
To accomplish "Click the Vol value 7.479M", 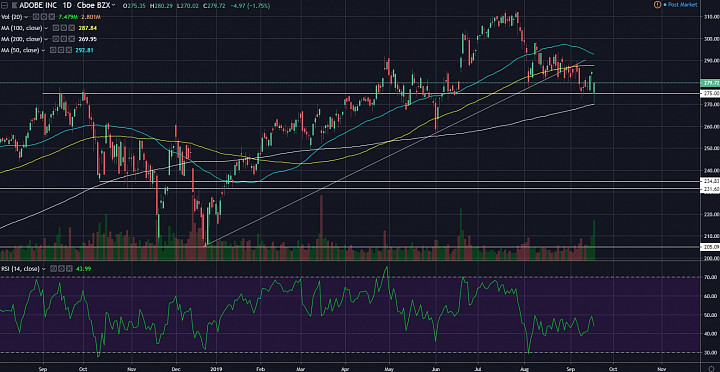I will point(68,17).
